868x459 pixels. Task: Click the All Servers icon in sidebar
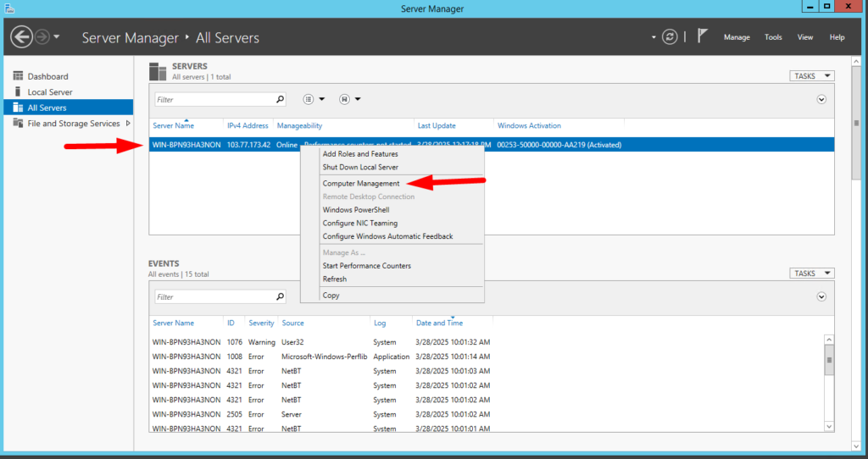click(x=19, y=108)
